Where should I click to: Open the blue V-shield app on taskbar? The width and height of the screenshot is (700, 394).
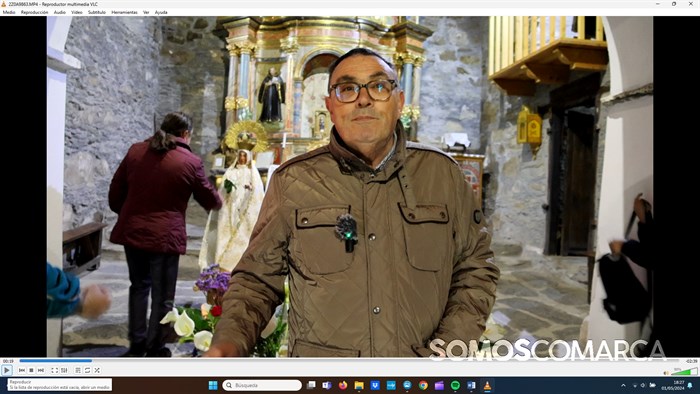coord(375,385)
